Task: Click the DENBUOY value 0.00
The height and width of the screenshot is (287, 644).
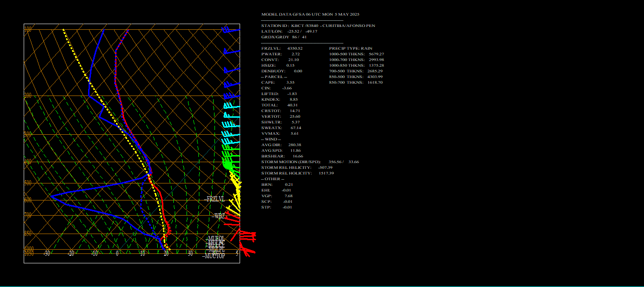Action: click(x=298, y=71)
